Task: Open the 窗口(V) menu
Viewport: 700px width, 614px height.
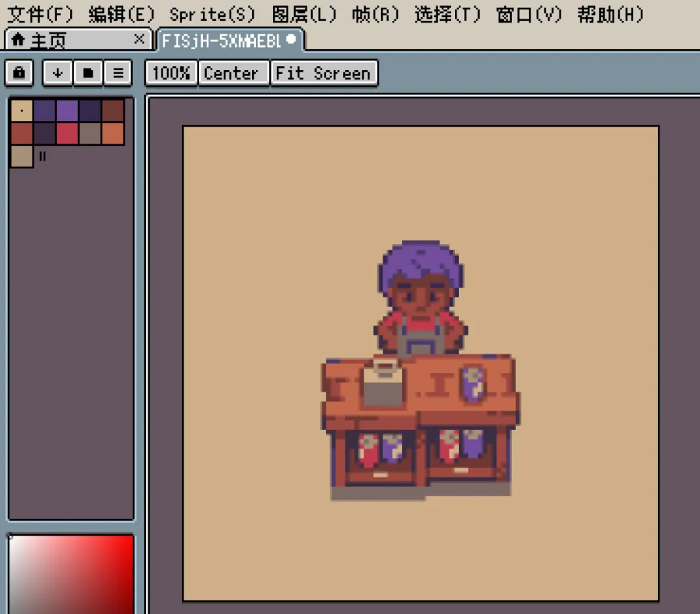Action: [529, 14]
